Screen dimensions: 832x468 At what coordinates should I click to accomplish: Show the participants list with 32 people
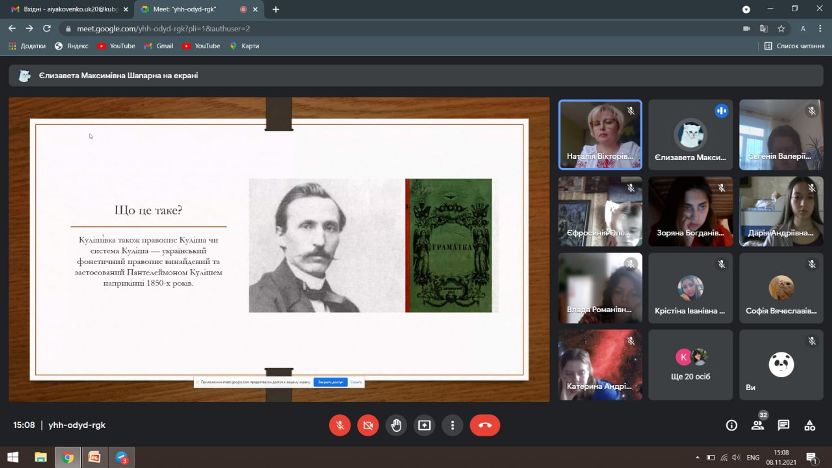point(757,425)
